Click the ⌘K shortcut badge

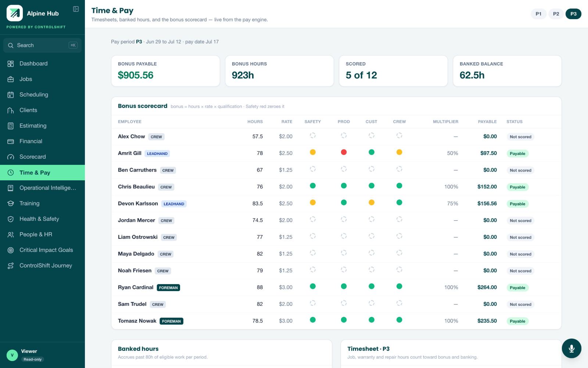[73, 45]
